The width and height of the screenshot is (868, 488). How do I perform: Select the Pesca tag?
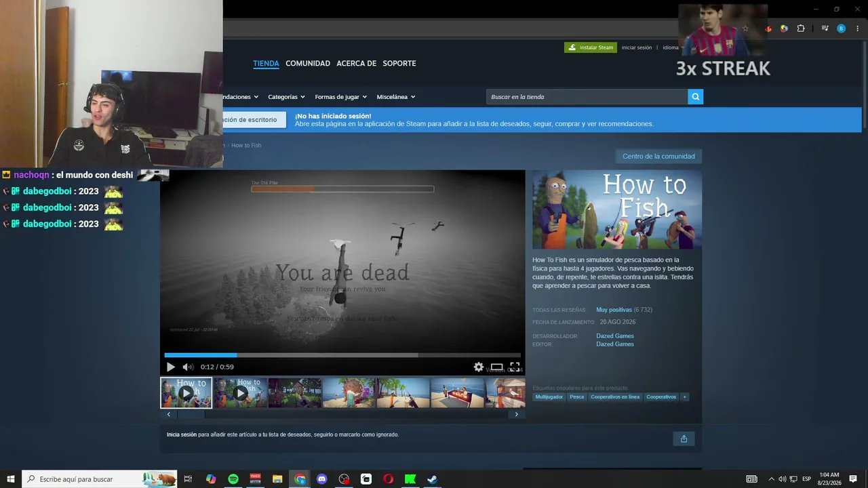[577, 397]
